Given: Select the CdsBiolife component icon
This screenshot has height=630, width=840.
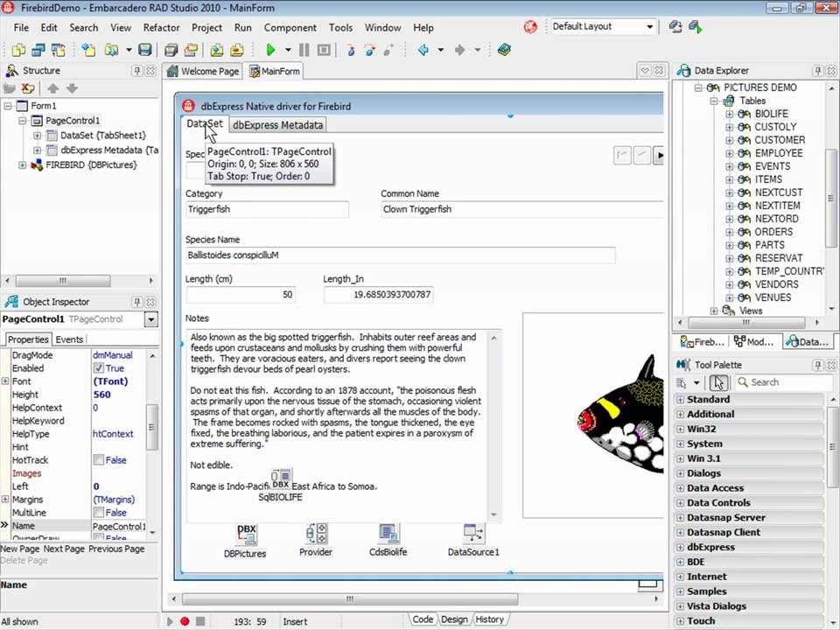Looking at the screenshot, I should coord(388,534).
